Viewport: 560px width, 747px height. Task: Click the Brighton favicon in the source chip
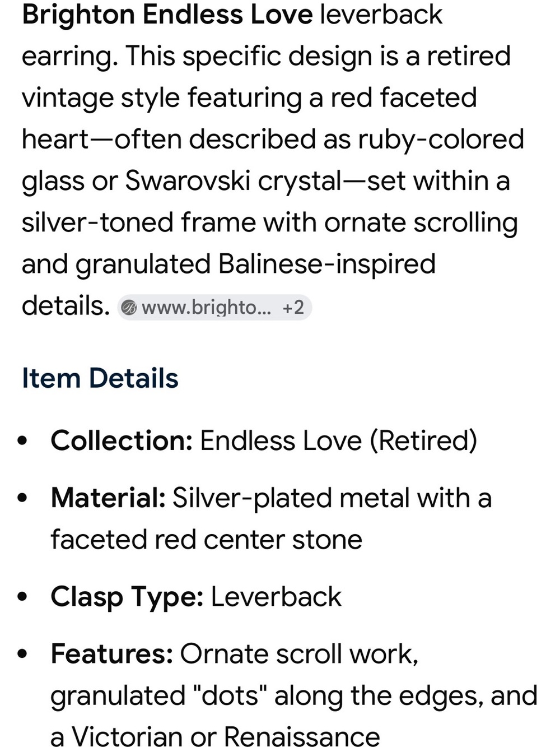click(129, 308)
